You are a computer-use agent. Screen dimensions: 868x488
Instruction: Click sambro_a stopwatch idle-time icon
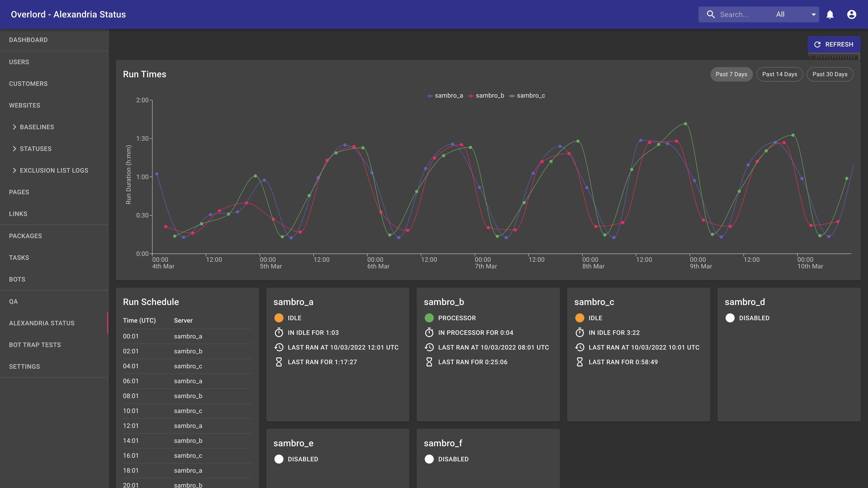click(279, 332)
